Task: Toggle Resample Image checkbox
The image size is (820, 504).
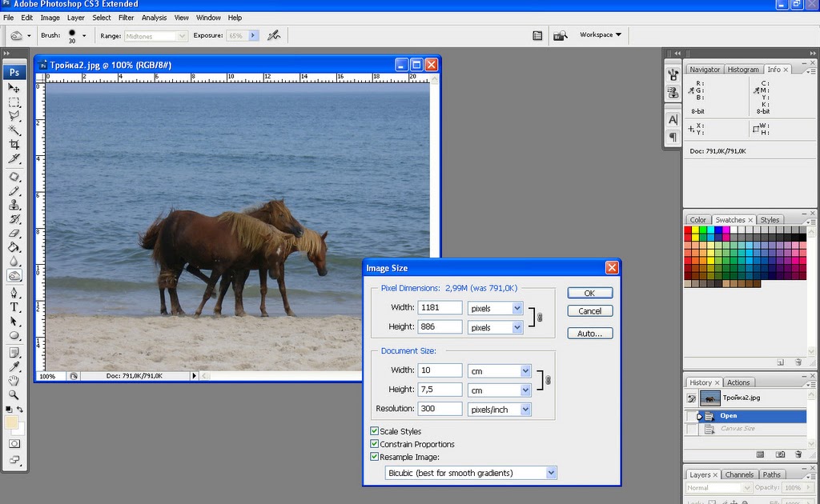Action: pyautogui.click(x=375, y=457)
